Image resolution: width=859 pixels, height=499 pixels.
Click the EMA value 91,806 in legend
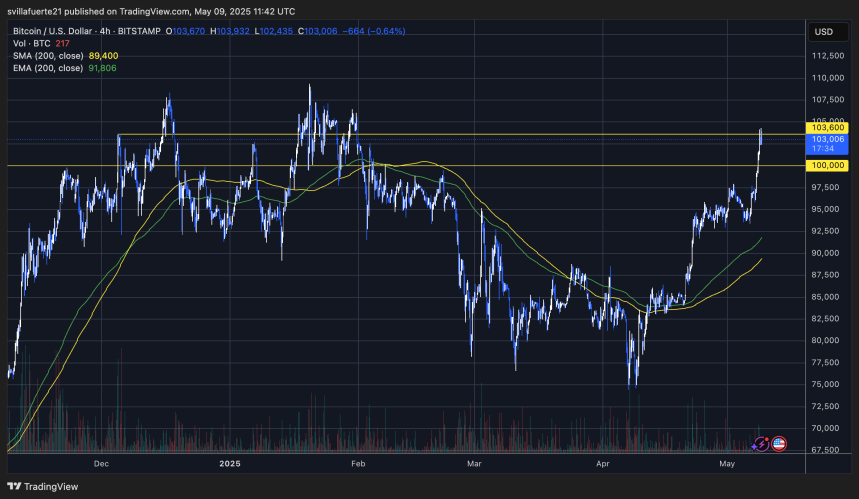tap(103, 68)
